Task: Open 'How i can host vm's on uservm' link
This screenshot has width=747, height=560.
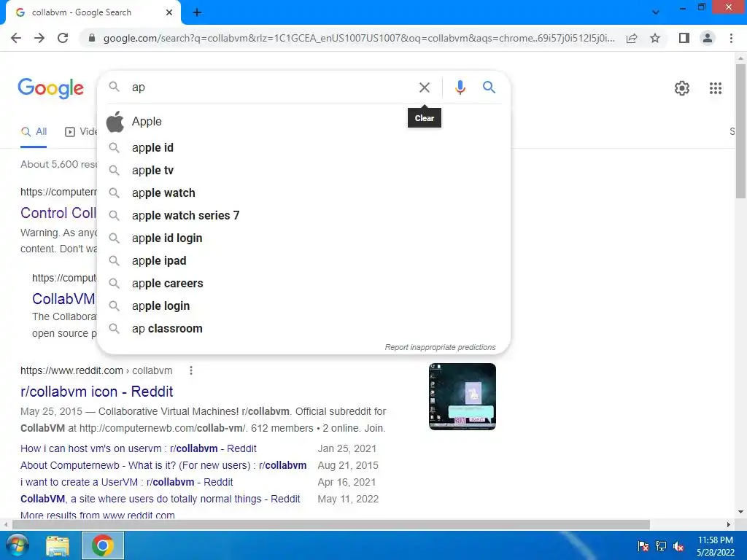Action: [138, 448]
